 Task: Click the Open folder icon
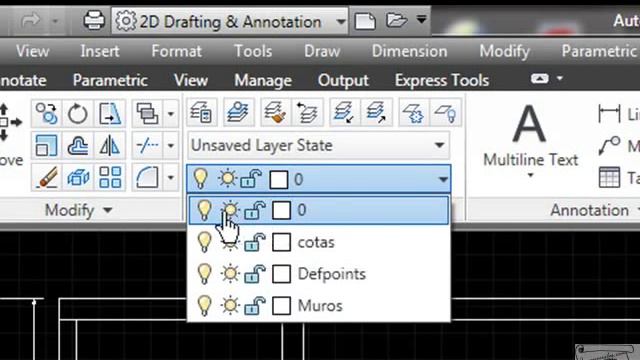396,20
